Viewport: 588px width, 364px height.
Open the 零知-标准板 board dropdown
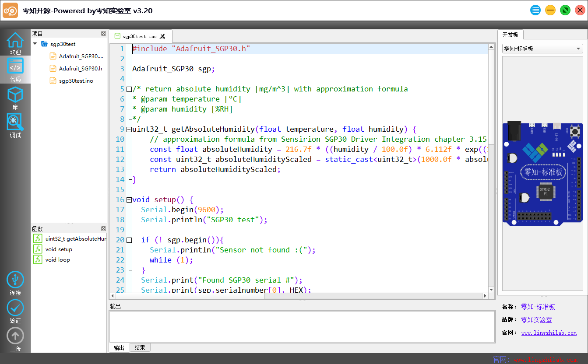542,49
